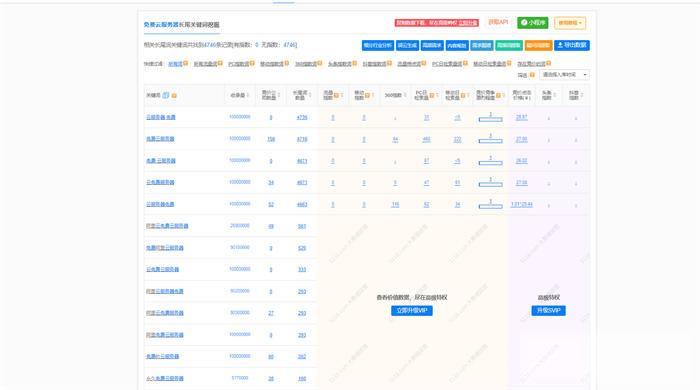
Task: Open the filter time select dropdown
Action: point(564,75)
